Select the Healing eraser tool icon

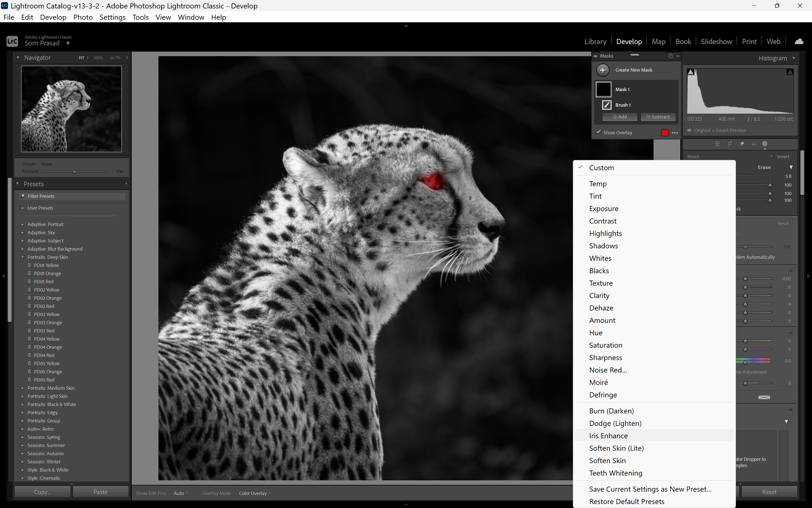click(x=742, y=144)
